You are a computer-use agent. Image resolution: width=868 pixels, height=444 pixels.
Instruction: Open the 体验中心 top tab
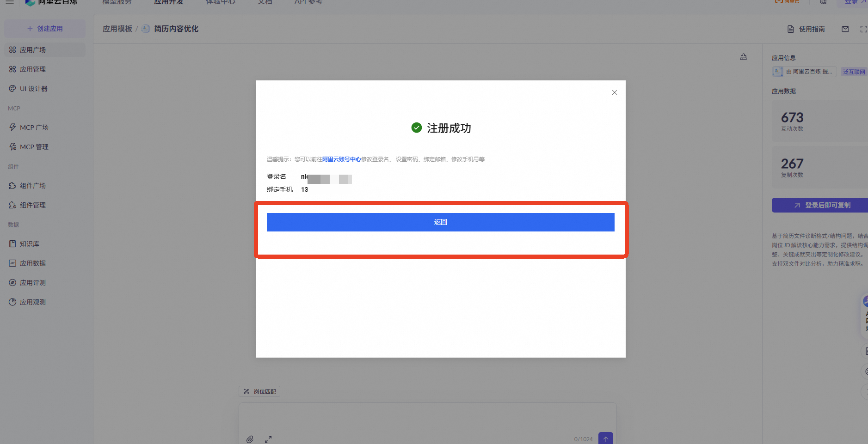pyautogui.click(x=221, y=2)
